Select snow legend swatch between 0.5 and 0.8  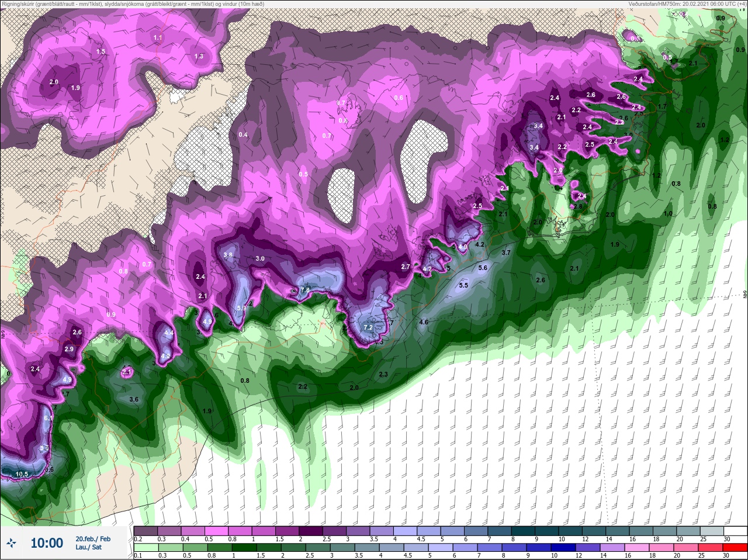coord(216,531)
